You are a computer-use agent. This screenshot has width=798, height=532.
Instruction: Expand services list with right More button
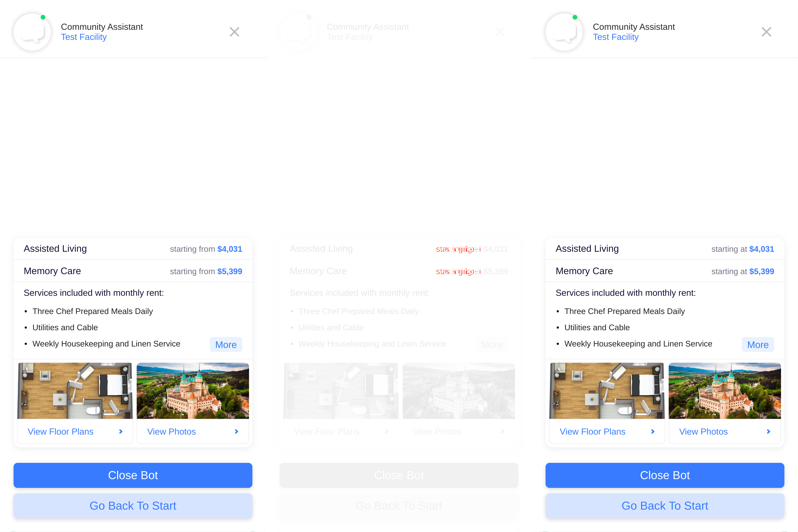coord(758,345)
